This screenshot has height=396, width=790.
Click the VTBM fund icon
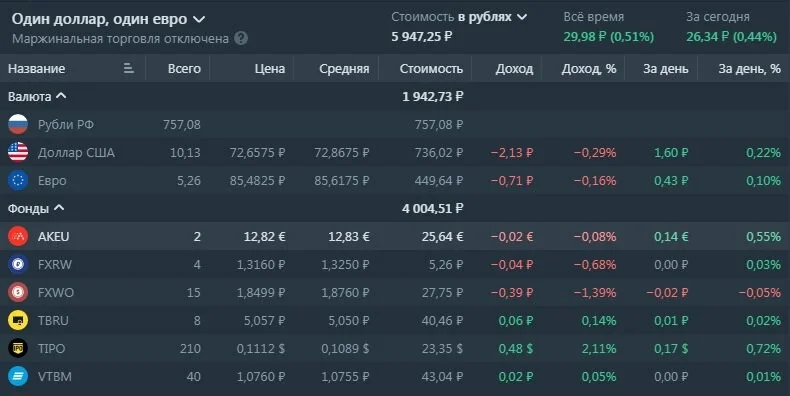click(18, 376)
